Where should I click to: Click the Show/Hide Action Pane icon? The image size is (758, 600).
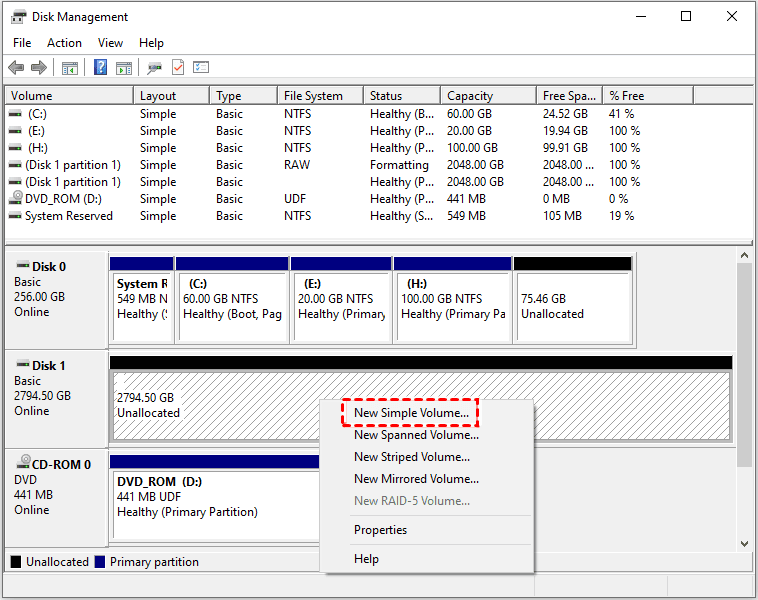(x=123, y=68)
